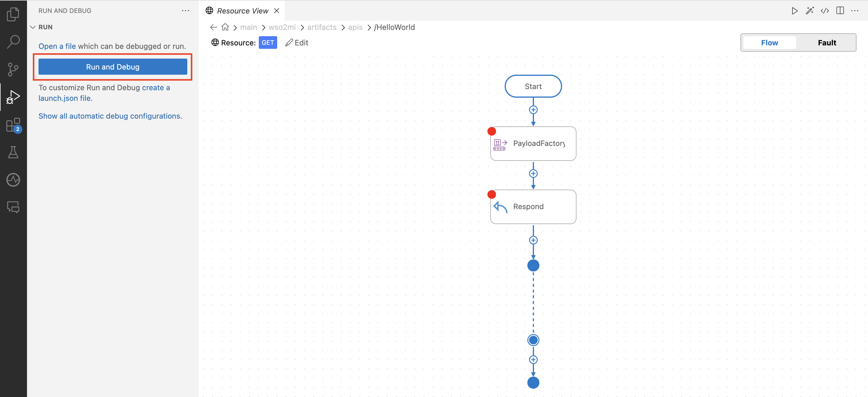Open the Source Control view icon
This screenshot has width=868, height=397.
(x=13, y=70)
